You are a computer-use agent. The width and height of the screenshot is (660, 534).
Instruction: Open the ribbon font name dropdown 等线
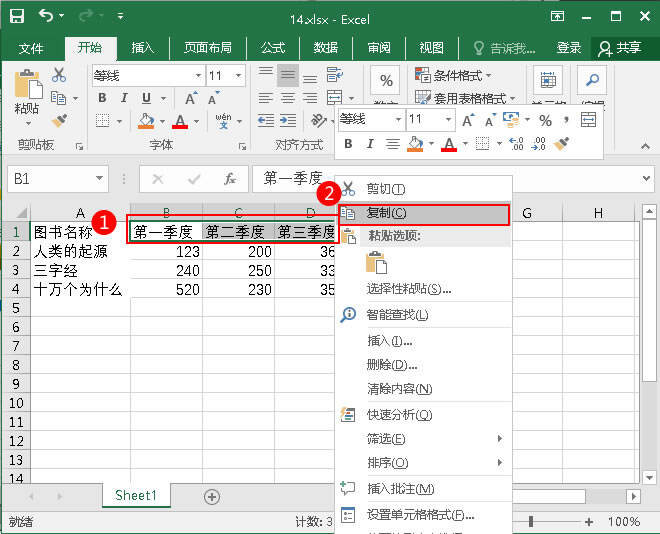[x=196, y=76]
